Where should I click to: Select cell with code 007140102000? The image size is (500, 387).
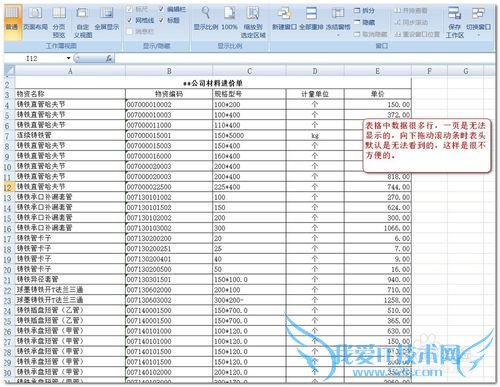[x=169, y=372]
